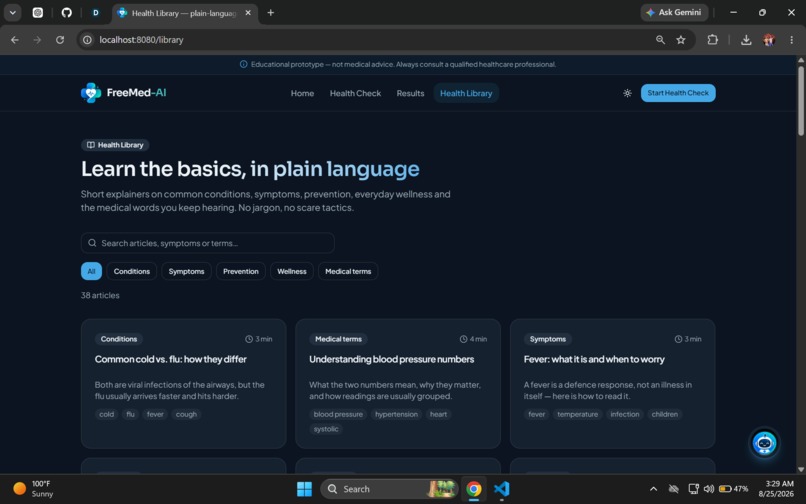Open the weather widget showing 100°F Sunny
806x504 pixels.
(x=34, y=489)
